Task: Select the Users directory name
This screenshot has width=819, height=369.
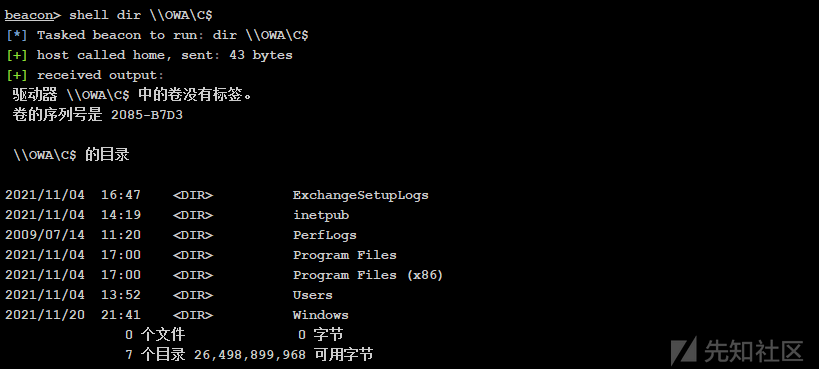Action: click(312, 295)
